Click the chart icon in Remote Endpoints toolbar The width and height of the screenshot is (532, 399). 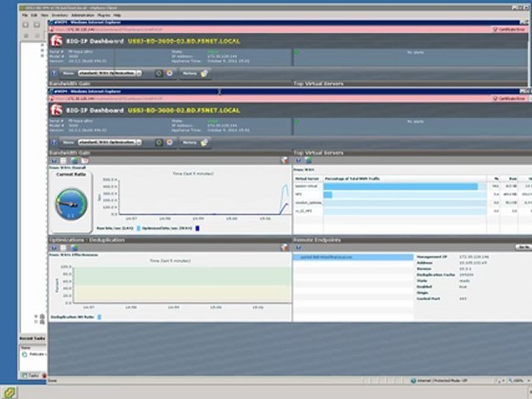(299, 248)
